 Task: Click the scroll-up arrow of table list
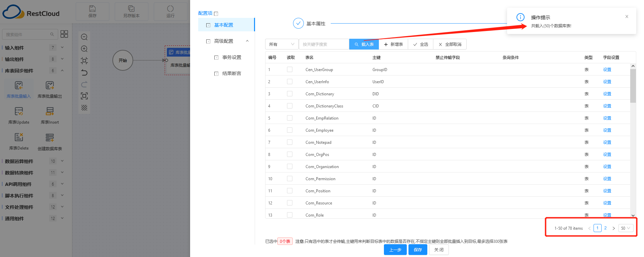click(x=633, y=66)
